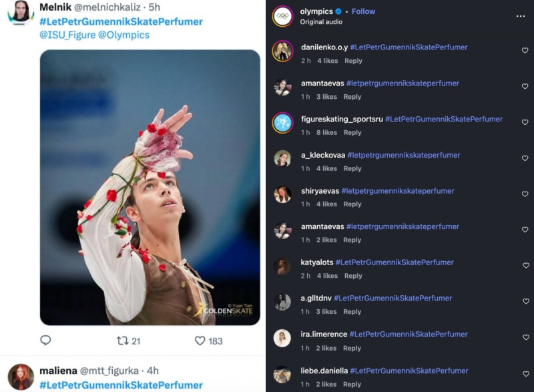This screenshot has width=534, height=392.
Task: Follow the olympics account
Action: [x=363, y=11]
